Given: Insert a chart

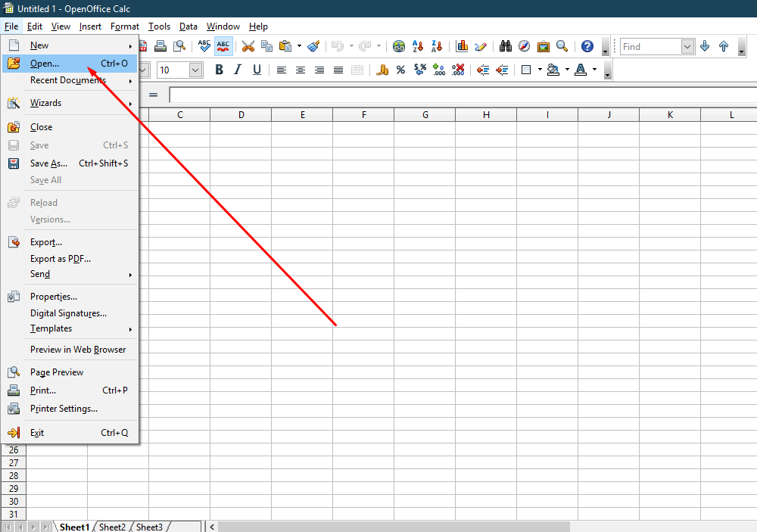Looking at the screenshot, I should point(463,45).
